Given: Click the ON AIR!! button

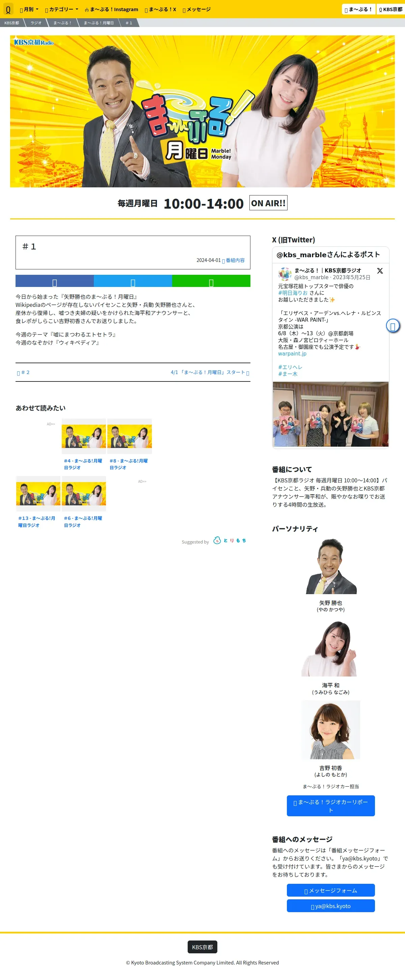Looking at the screenshot, I should [268, 203].
